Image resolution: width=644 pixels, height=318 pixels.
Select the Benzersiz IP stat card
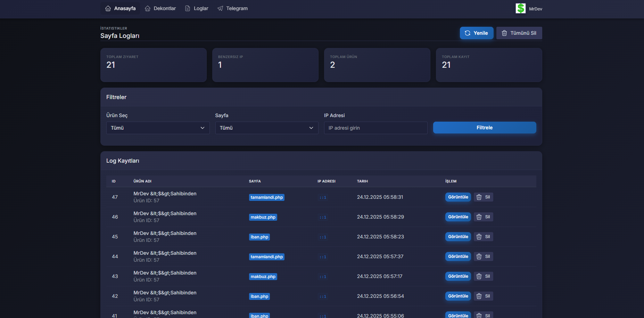tap(265, 65)
